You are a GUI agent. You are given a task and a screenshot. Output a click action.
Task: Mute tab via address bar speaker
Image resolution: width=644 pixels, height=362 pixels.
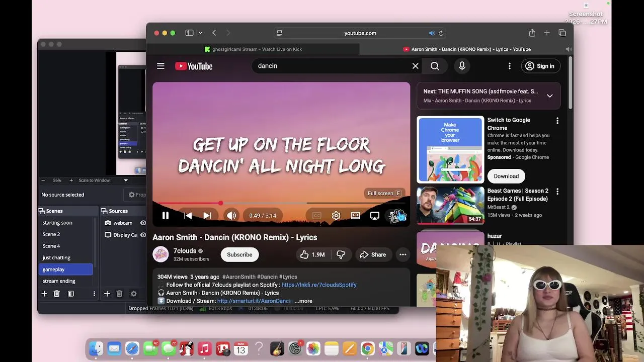click(x=432, y=33)
